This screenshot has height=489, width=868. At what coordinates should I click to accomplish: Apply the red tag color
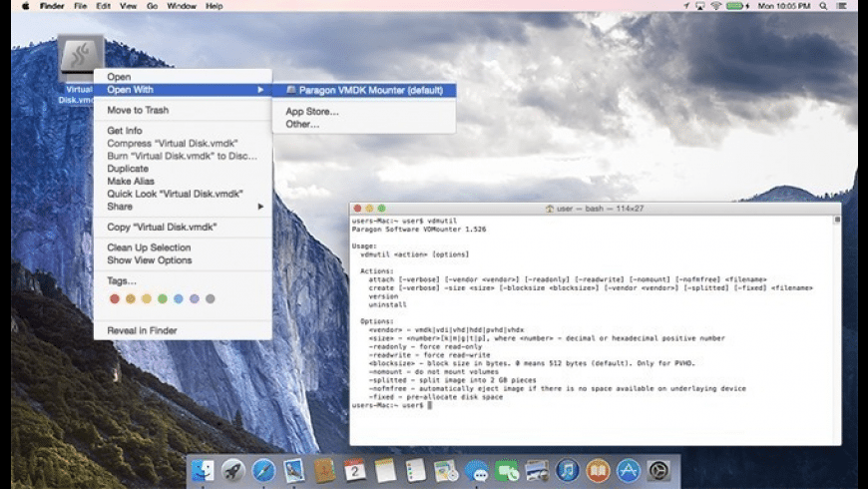115,299
